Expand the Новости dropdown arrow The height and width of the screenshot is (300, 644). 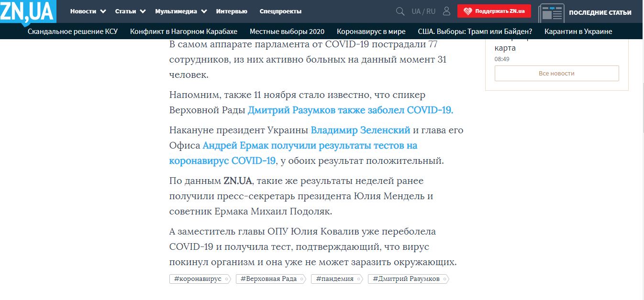click(104, 11)
